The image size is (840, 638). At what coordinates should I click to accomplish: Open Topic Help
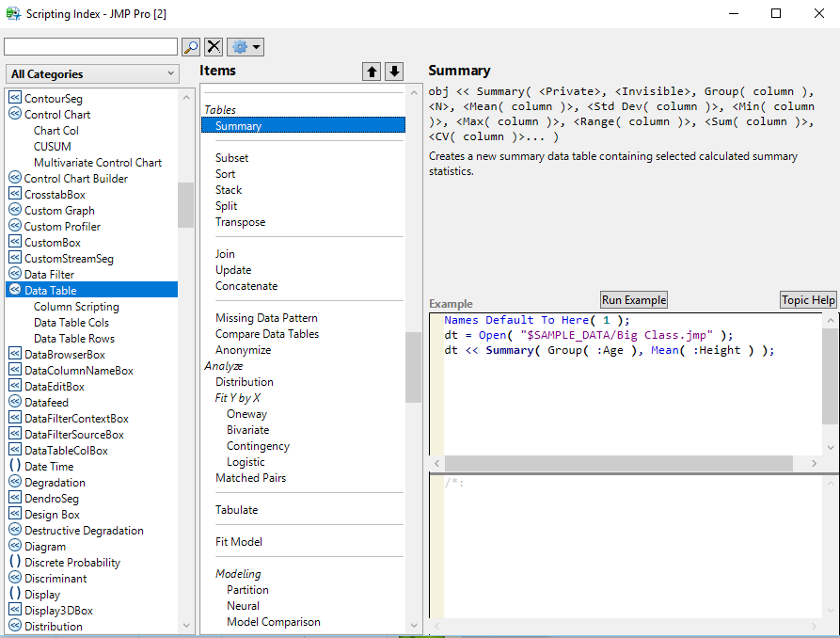[807, 300]
